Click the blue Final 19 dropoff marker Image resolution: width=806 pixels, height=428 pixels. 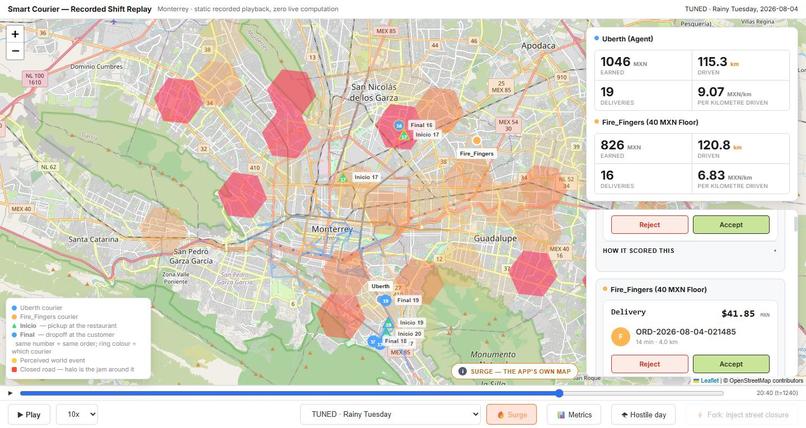point(384,301)
